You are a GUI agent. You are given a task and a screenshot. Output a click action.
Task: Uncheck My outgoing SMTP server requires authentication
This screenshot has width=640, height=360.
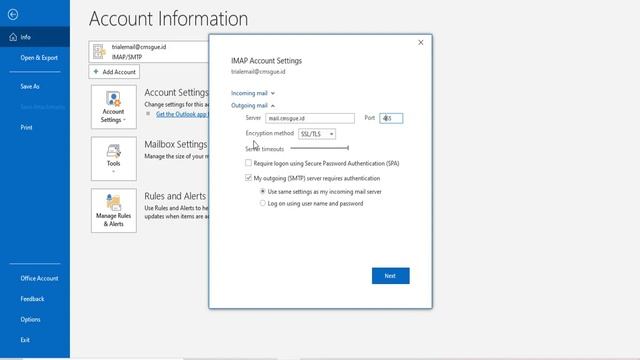click(x=248, y=178)
